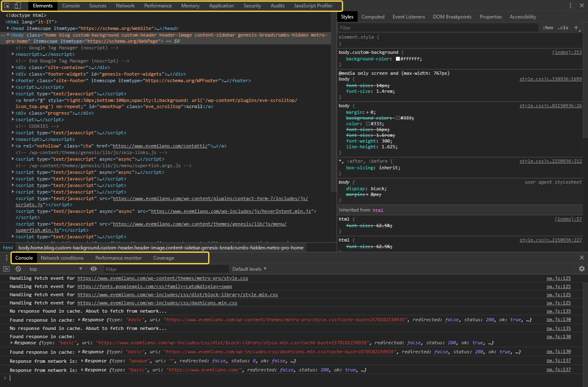
Task: Open the style.css:1699 source link
Action: point(551,79)
